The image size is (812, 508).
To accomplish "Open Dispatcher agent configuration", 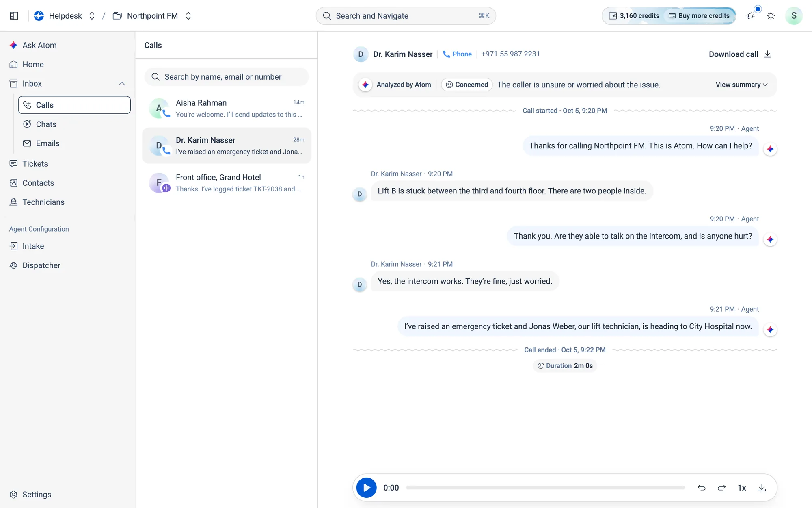I will [67, 265].
